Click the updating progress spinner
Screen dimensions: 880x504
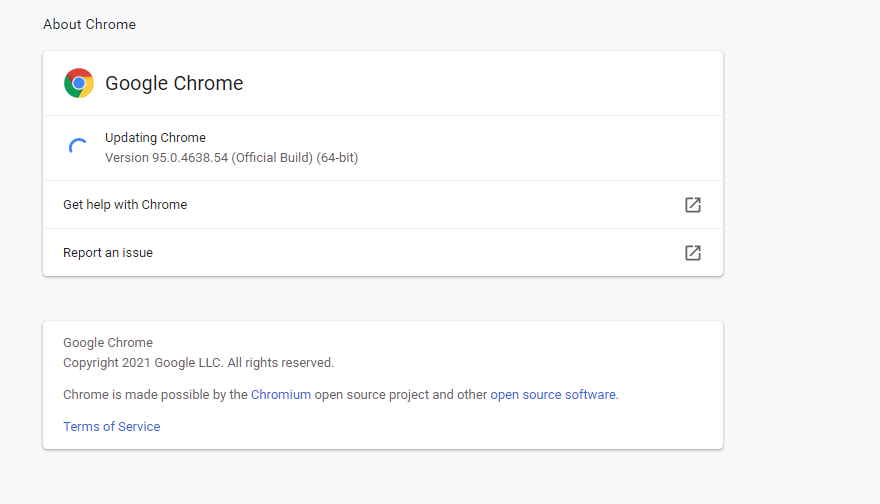coord(78,148)
